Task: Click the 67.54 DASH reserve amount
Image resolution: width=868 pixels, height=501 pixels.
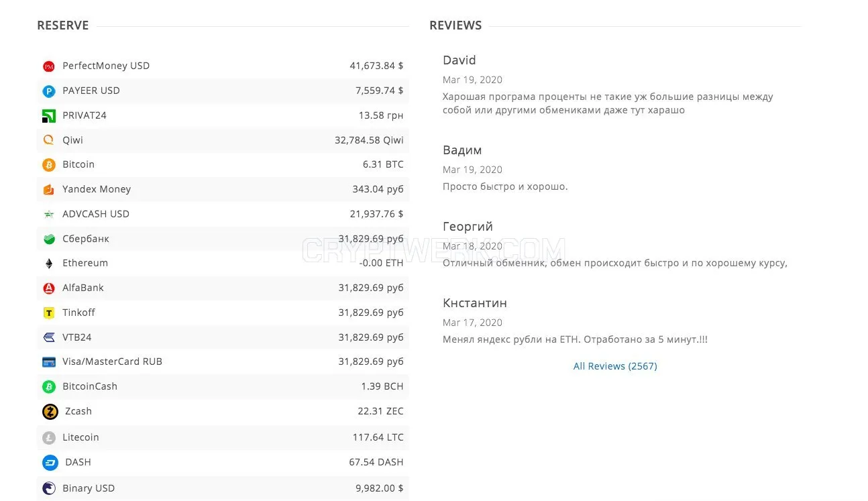Action: [376, 462]
